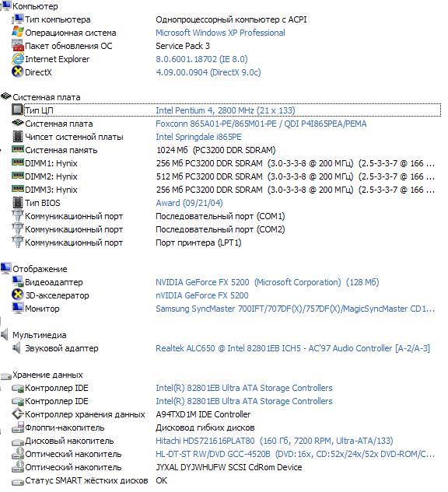Click the port icon in the LPT1 row

pos(18,242)
